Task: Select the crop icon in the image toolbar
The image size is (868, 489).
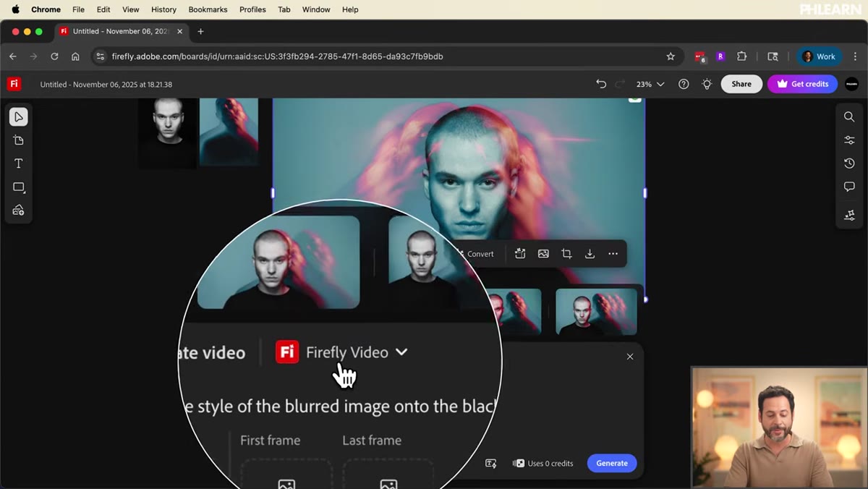Action: 566,254
